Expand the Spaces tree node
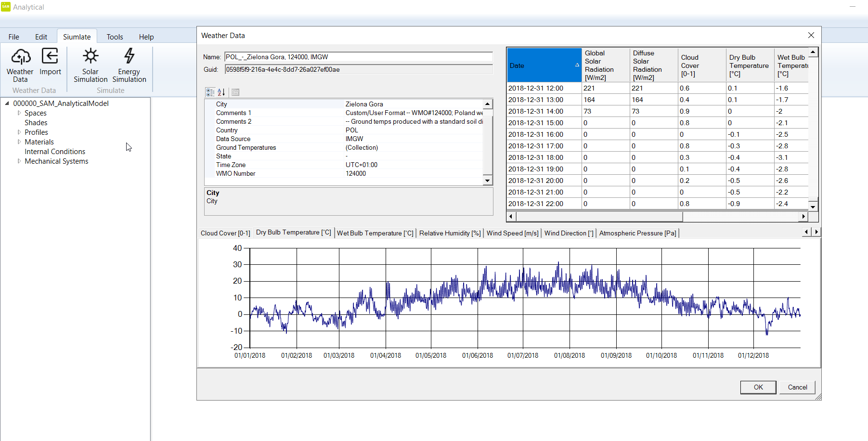Image resolution: width=868 pixels, height=441 pixels. click(x=19, y=113)
